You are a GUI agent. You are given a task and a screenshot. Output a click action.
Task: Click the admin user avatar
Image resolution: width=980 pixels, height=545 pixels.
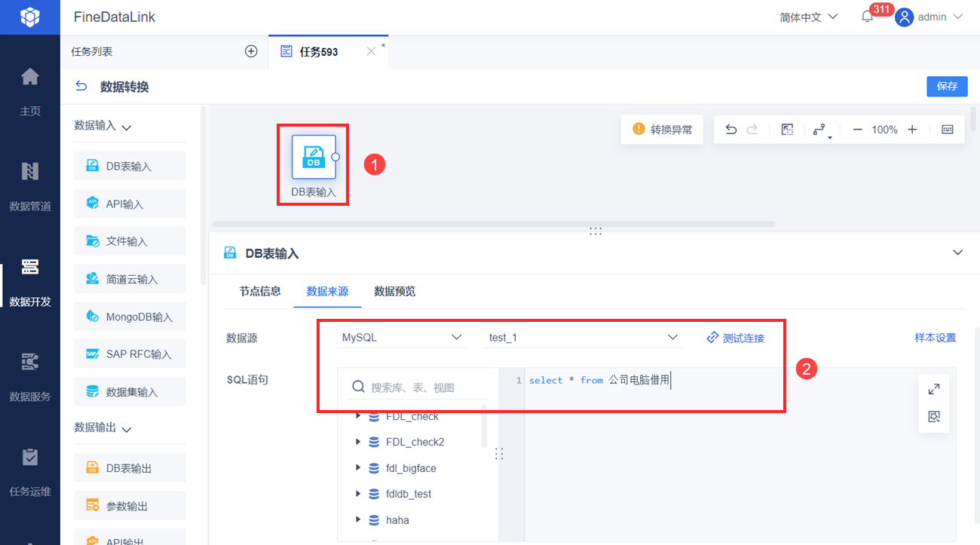pyautogui.click(x=904, y=17)
